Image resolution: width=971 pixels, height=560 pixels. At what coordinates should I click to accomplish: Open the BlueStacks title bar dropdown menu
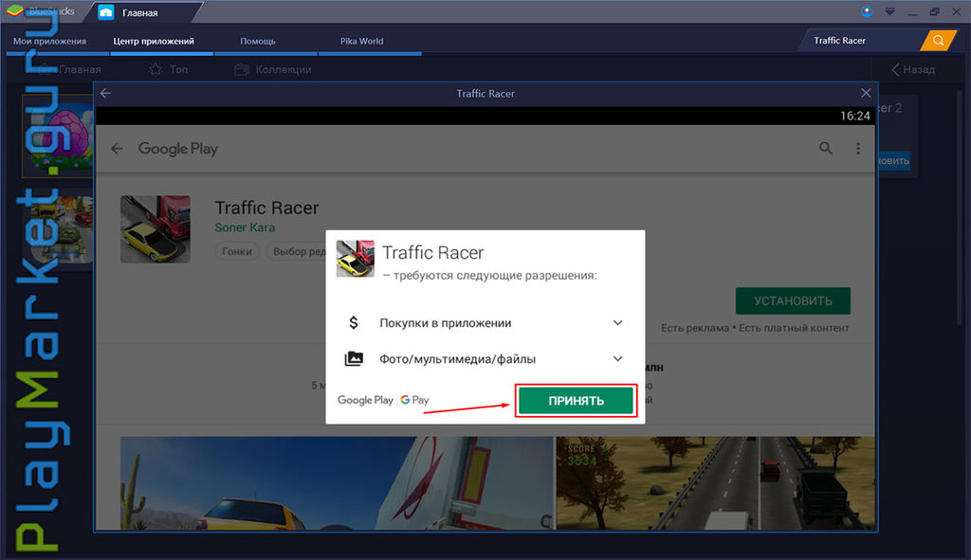pos(889,11)
